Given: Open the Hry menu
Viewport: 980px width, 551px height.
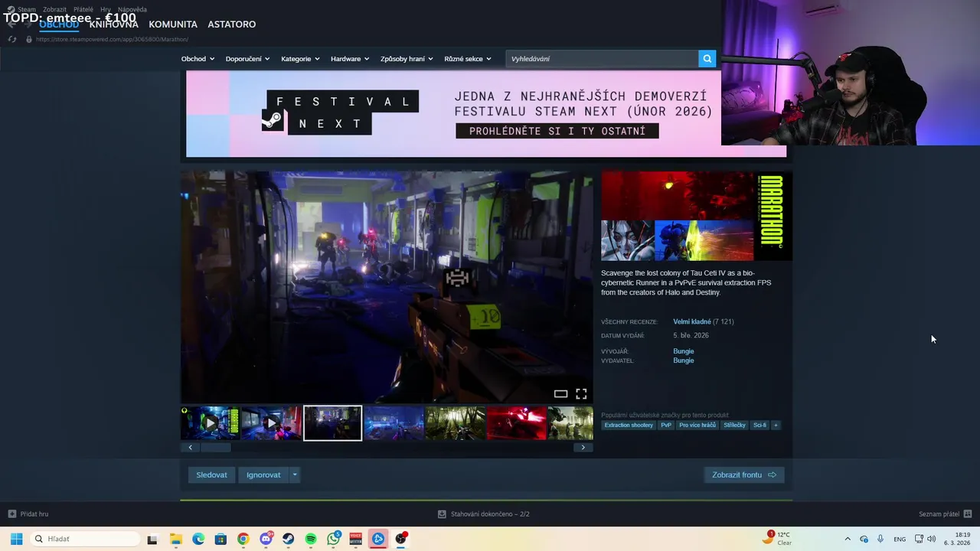Looking at the screenshot, I should pyautogui.click(x=106, y=10).
